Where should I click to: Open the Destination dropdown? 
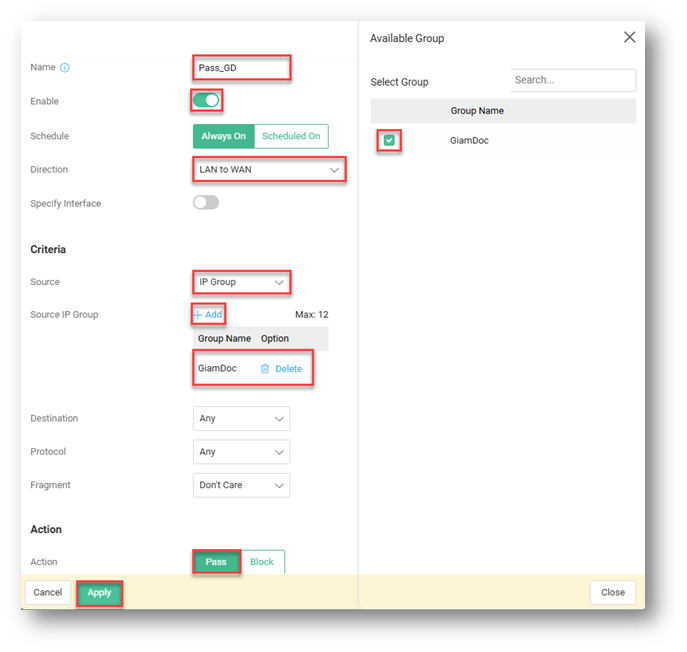coord(241,418)
